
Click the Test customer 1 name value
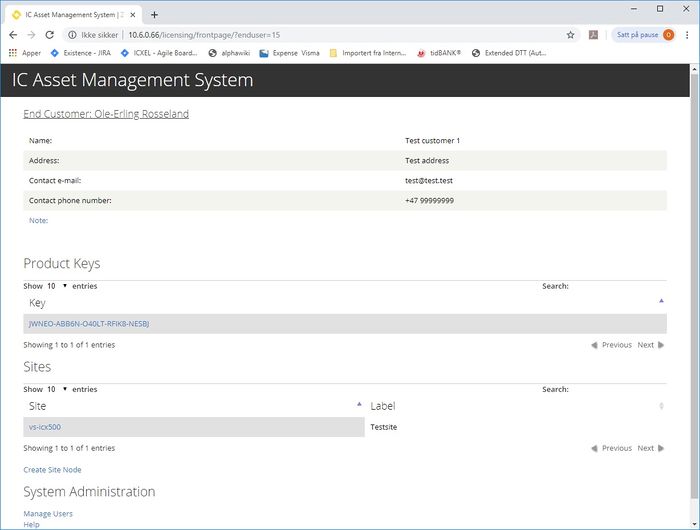click(432, 141)
